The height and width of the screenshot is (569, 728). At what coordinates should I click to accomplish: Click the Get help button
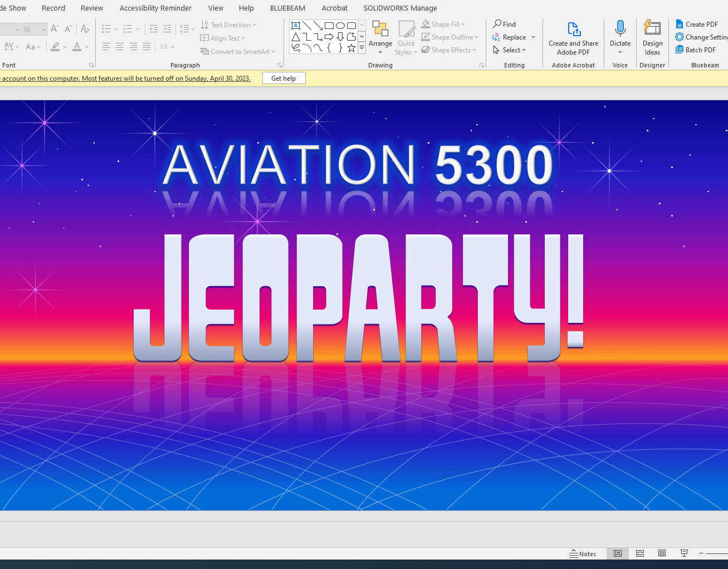coord(284,79)
